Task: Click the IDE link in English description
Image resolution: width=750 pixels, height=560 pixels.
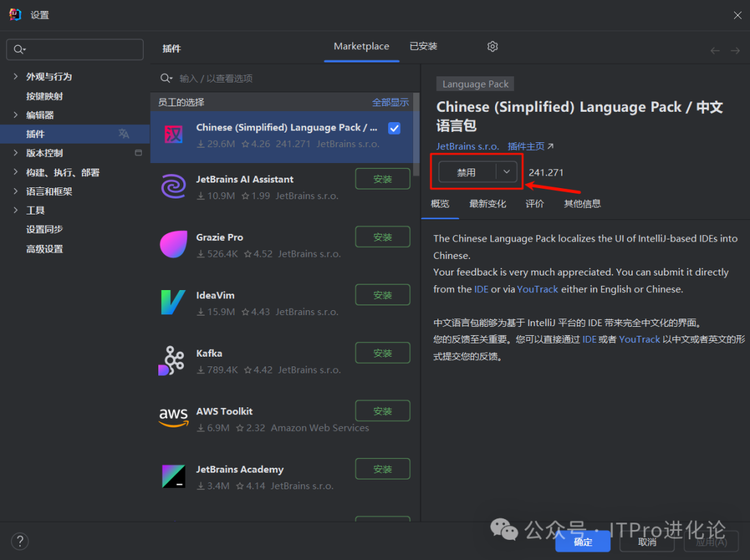Action: coord(481,289)
